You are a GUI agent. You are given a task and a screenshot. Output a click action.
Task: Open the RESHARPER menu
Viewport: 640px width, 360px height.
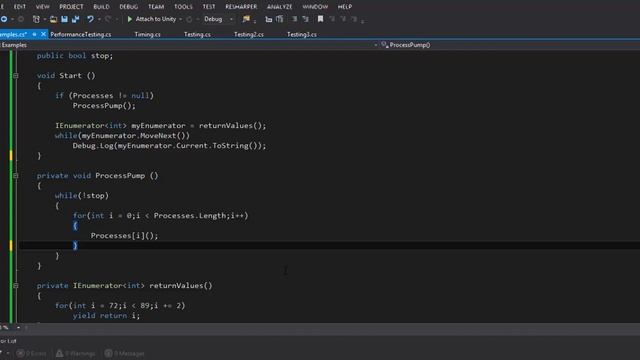click(x=241, y=7)
